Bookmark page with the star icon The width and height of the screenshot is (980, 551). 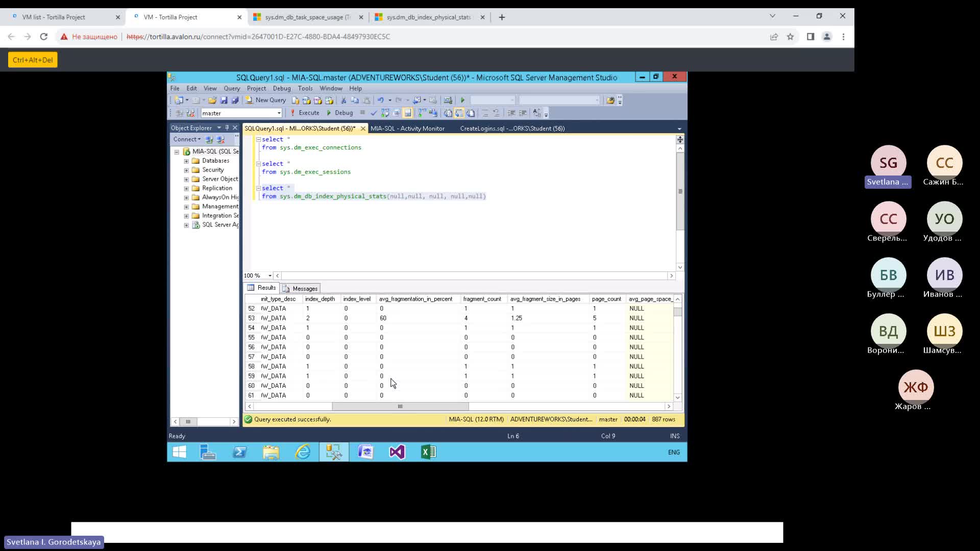790,37
